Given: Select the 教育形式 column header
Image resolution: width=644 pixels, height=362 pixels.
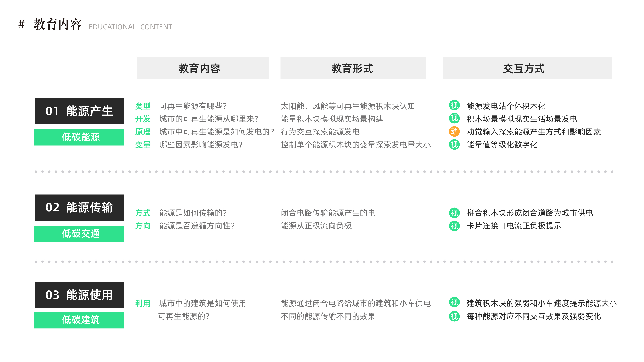Looking at the screenshot, I should 353,68.
